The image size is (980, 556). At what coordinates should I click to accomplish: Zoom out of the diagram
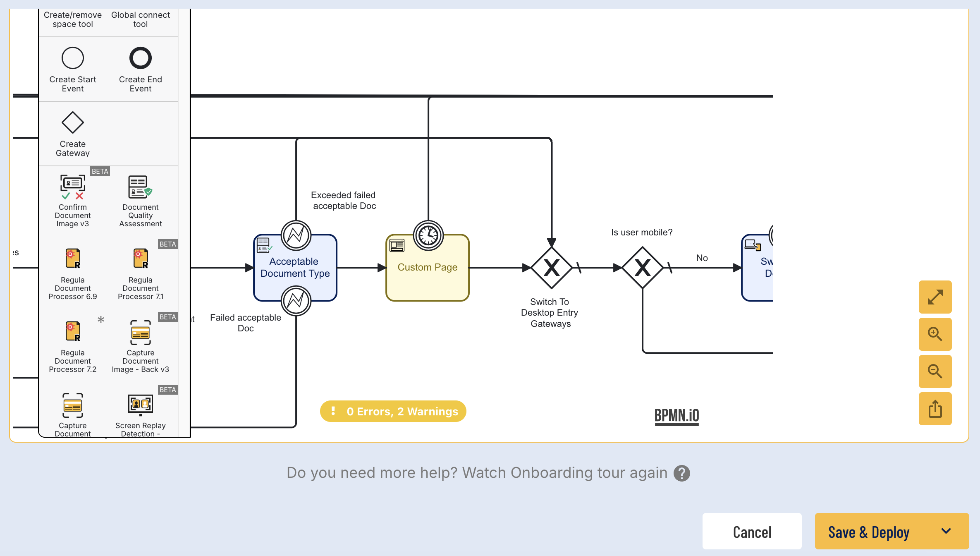click(x=935, y=371)
